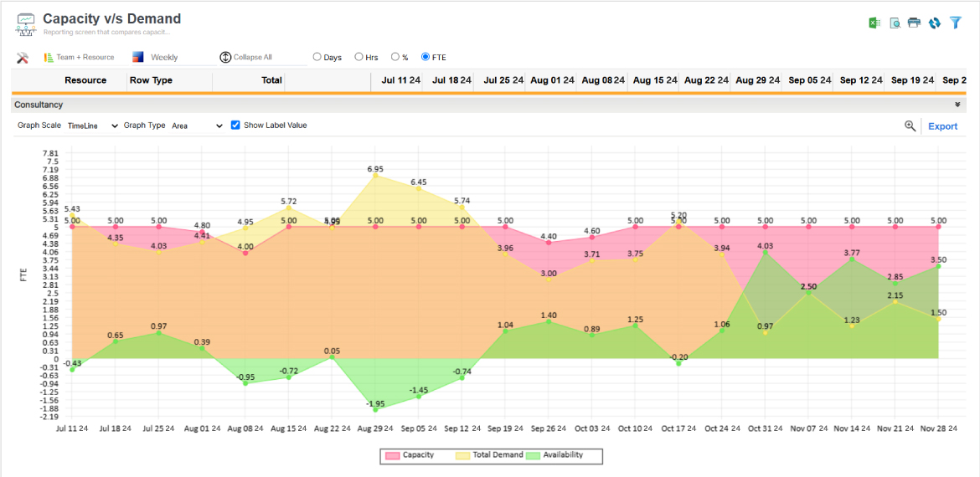This screenshot has height=477, width=980.
Task: Open the Weekly period selector
Action: [173, 58]
